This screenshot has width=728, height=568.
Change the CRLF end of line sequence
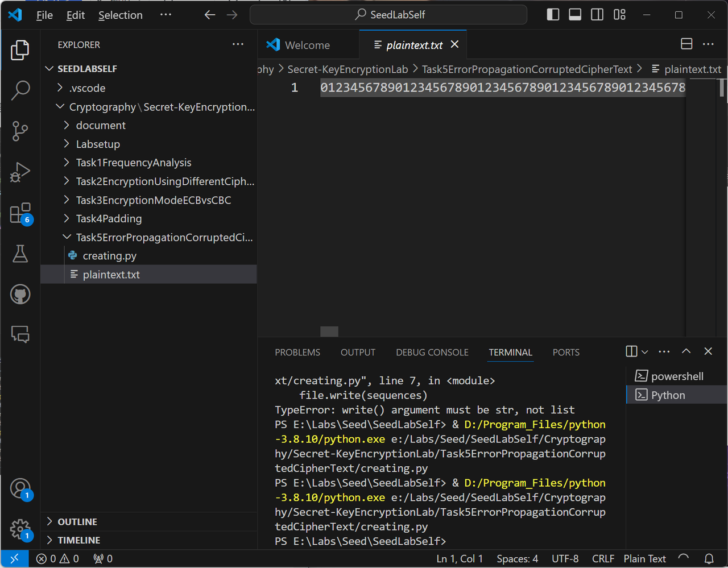(603, 559)
